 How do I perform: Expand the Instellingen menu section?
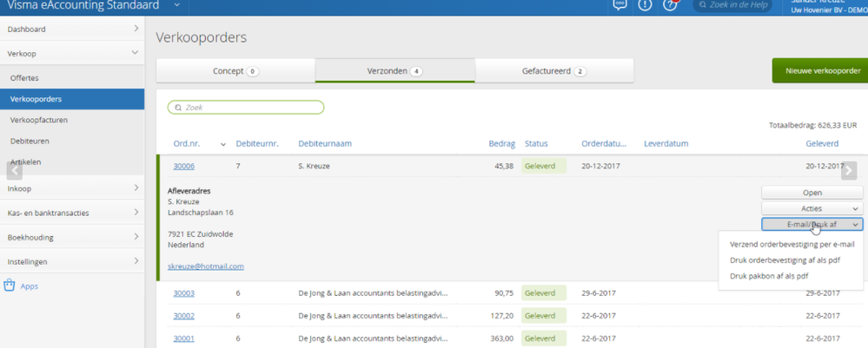(x=72, y=261)
